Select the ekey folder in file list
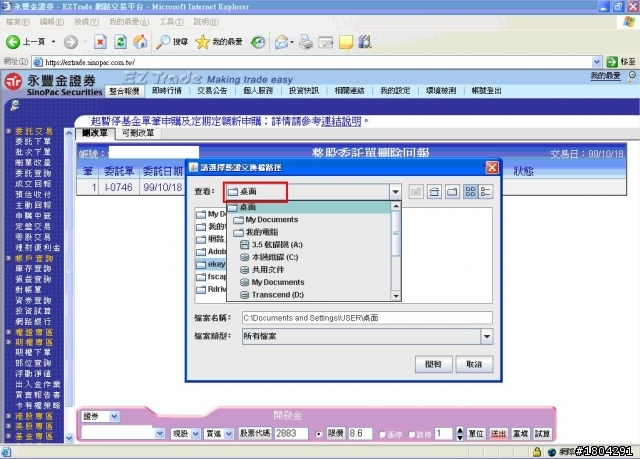This screenshot has width=640, height=459. coord(211,264)
